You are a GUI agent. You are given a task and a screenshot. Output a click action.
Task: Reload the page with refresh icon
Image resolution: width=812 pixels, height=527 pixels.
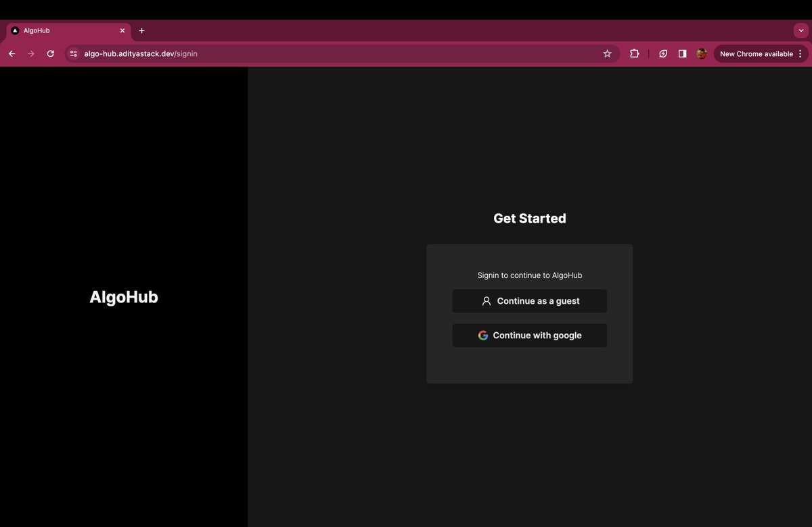[50, 53]
